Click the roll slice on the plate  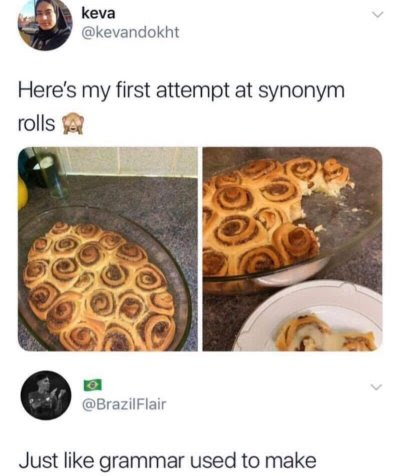(x=325, y=333)
